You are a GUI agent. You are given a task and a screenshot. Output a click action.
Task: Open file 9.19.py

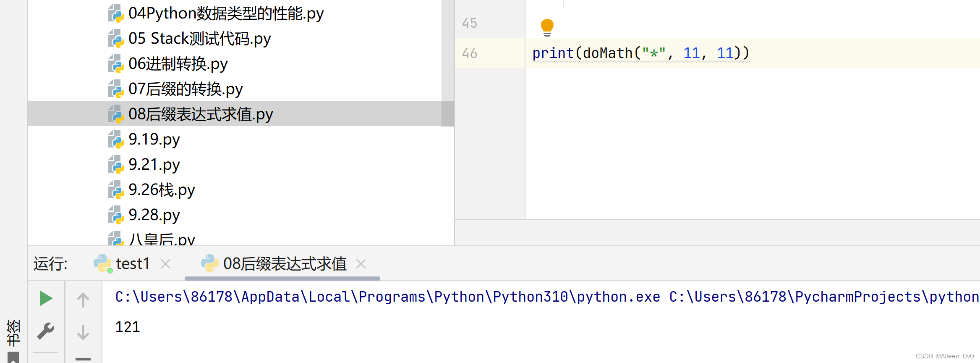pos(154,139)
